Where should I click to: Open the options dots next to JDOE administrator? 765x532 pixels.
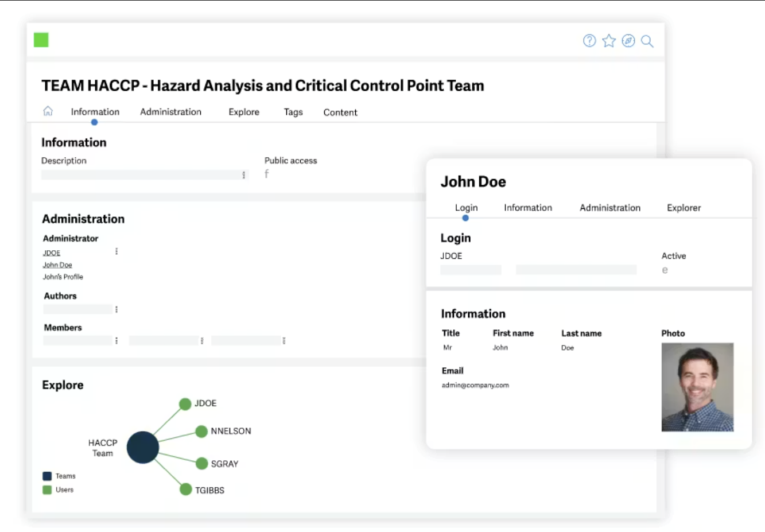[x=117, y=251]
